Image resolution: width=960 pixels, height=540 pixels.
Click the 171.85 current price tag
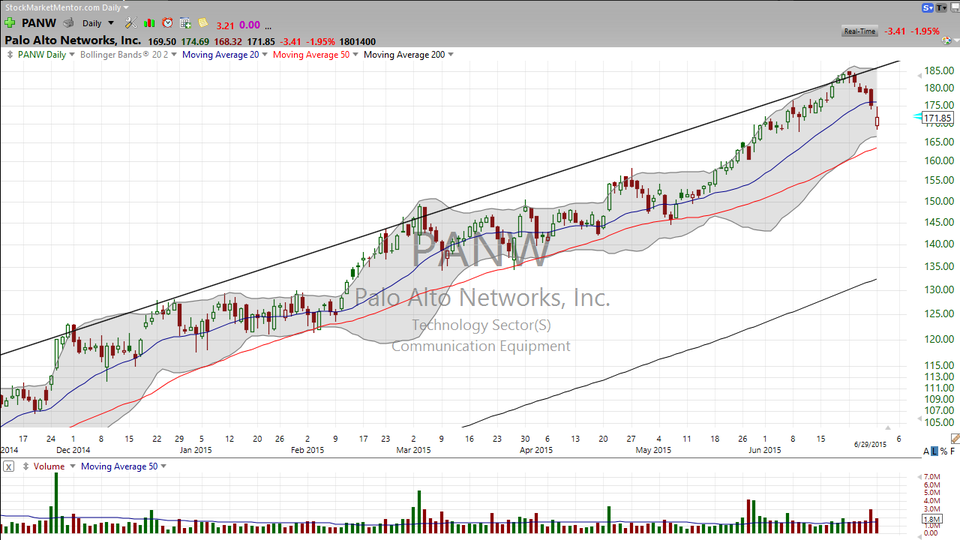(937, 118)
